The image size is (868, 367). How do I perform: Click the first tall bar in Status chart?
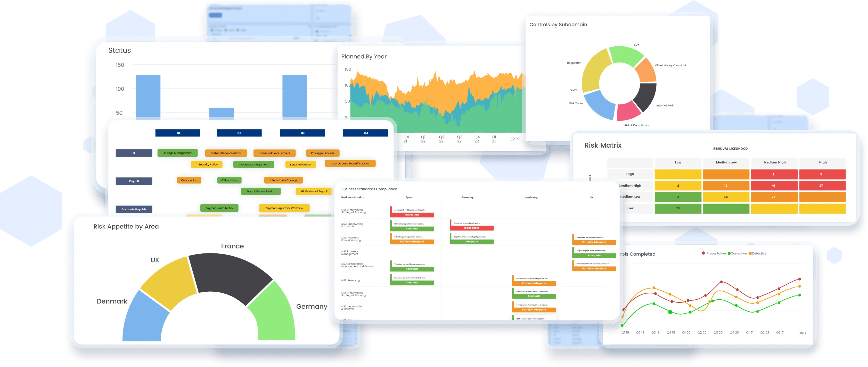point(148,98)
